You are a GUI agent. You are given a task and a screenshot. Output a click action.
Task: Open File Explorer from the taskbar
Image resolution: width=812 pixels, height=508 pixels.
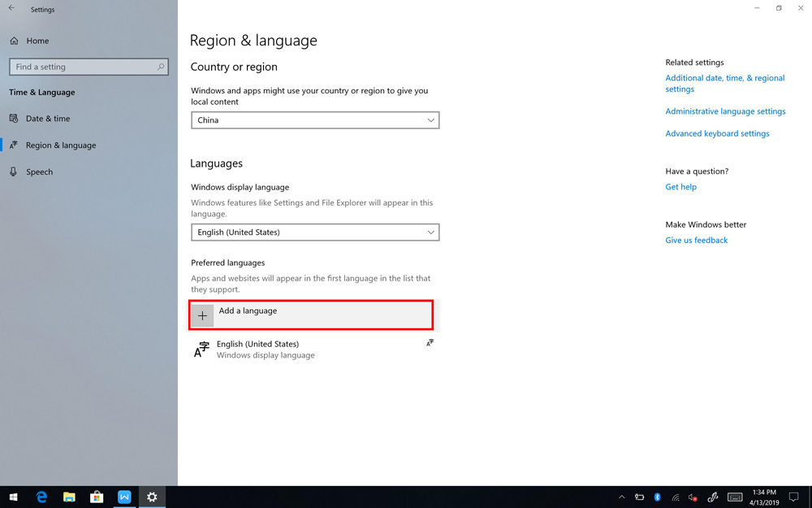pos(69,497)
